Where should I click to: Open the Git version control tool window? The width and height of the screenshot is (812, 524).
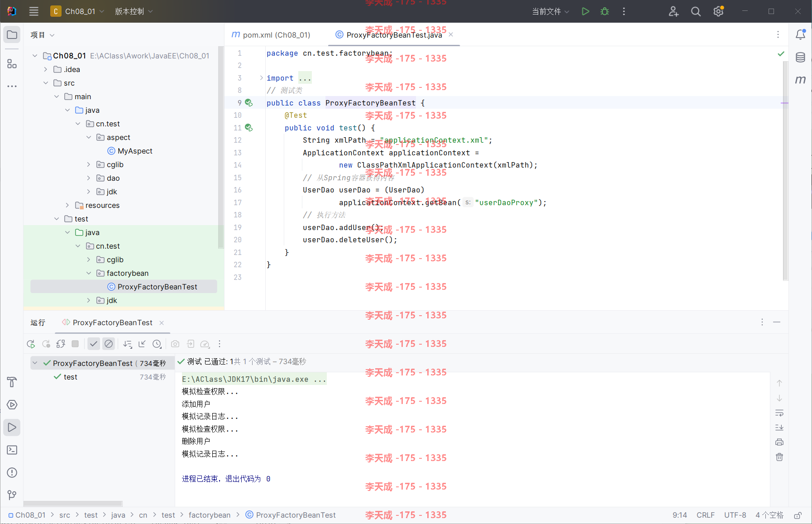click(x=12, y=495)
